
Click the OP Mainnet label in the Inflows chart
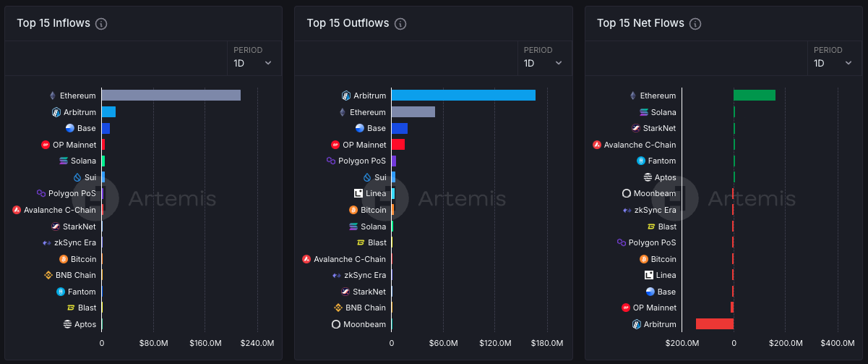click(74, 145)
